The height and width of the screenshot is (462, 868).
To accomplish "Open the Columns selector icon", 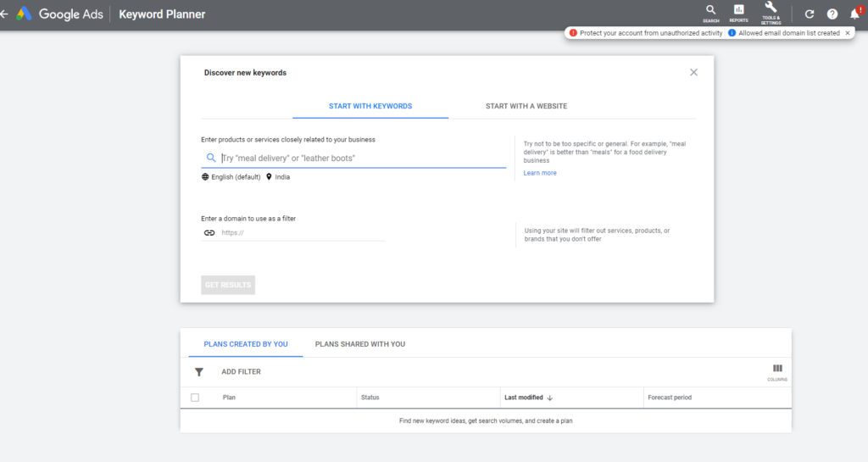I will pos(777,372).
